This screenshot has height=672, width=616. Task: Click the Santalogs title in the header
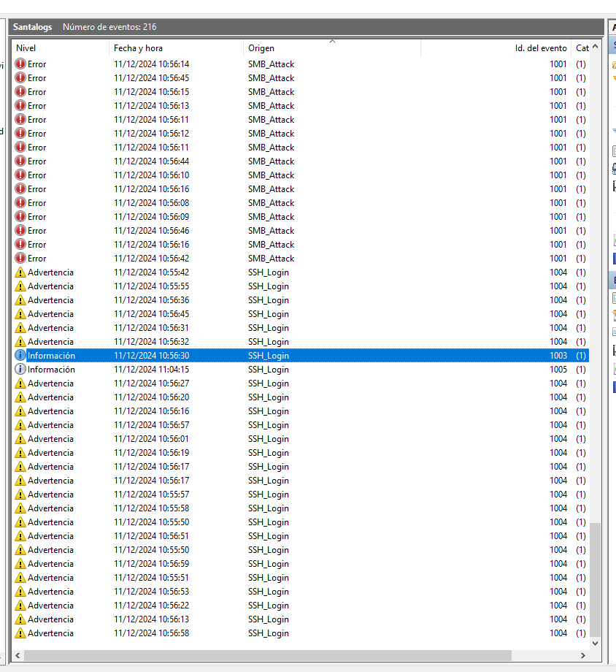point(32,27)
